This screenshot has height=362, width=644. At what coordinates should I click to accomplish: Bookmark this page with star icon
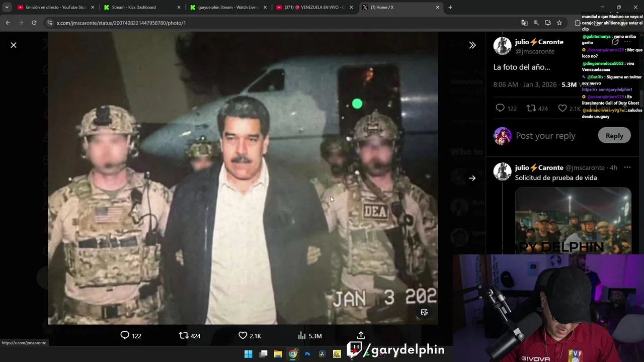(x=559, y=23)
